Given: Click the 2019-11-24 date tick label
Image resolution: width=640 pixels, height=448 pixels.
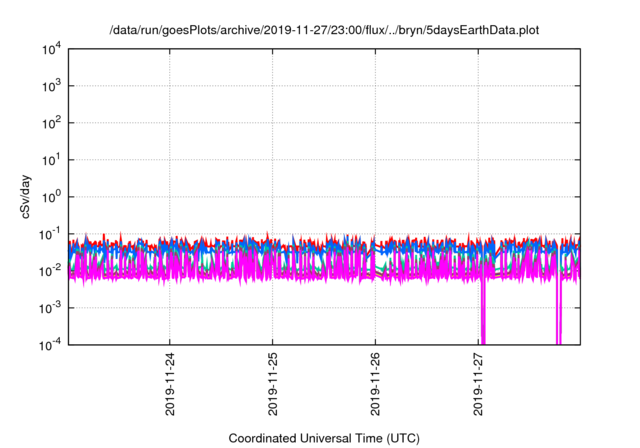Looking at the screenshot, I should (170, 384).
